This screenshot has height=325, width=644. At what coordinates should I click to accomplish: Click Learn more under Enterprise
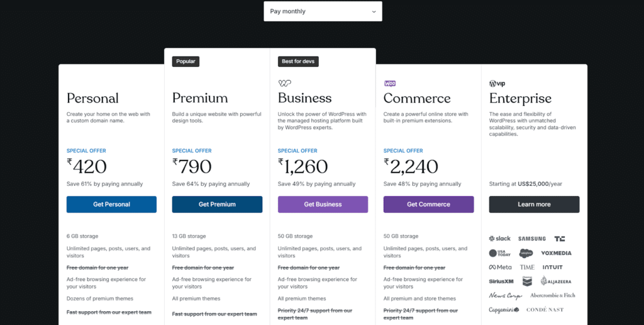(535, 205)
